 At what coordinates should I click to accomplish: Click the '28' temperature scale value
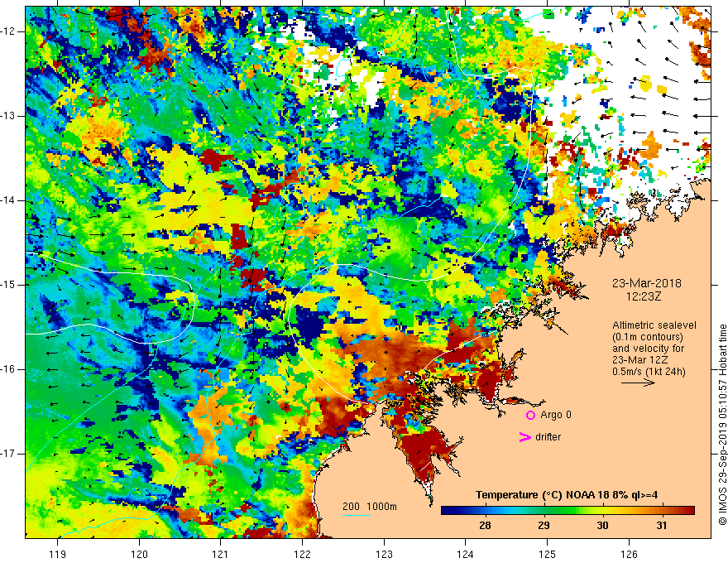485,526
